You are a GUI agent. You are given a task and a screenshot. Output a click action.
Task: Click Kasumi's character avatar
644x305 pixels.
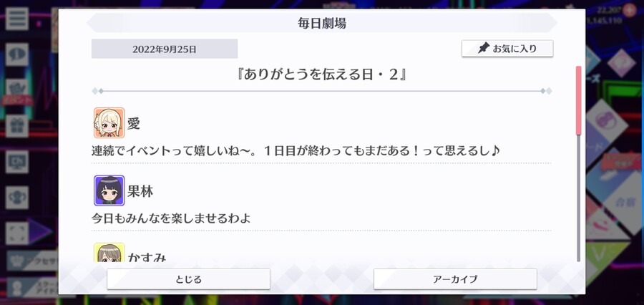pos(109,253)
